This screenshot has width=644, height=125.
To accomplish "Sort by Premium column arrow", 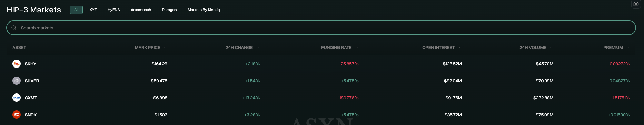I will pos(628,47).
